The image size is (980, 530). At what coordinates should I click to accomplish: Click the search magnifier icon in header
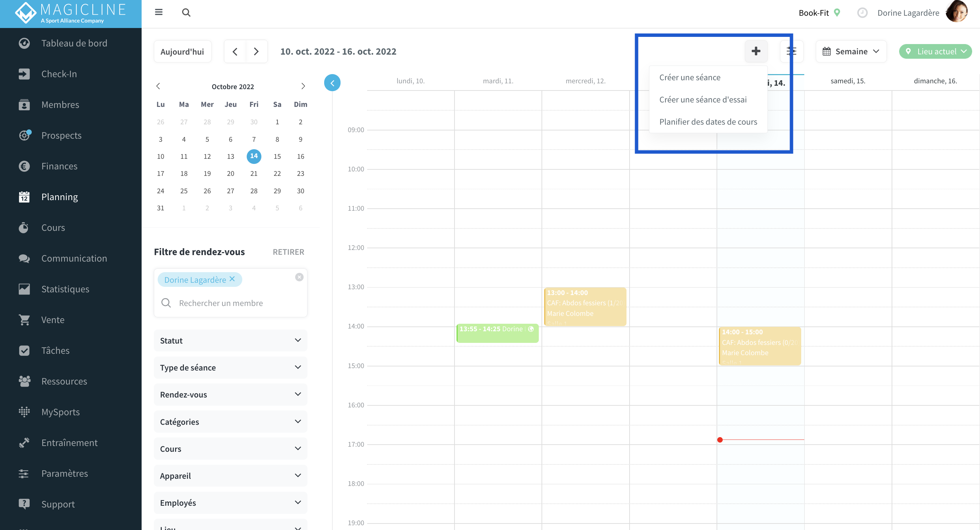pyautogui.click(x=186, y=13)
